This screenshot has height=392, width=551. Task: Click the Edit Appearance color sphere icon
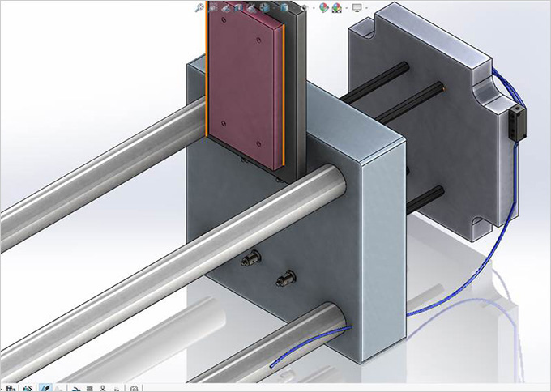(324, 8)
